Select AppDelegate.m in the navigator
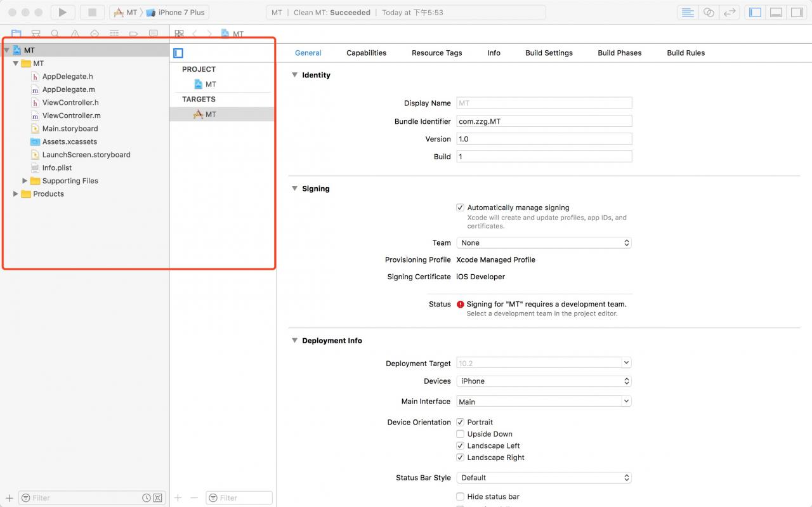The image size is (812, 507). click(69, 89)
